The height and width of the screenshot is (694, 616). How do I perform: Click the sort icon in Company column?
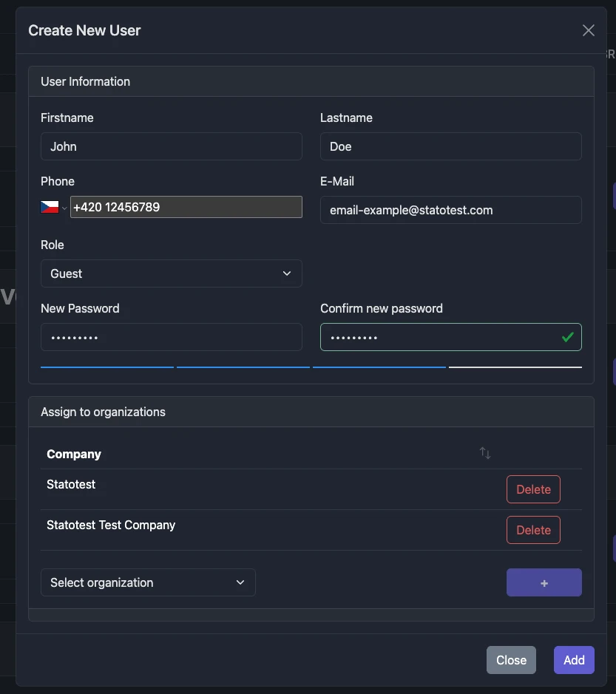point(484,453)
